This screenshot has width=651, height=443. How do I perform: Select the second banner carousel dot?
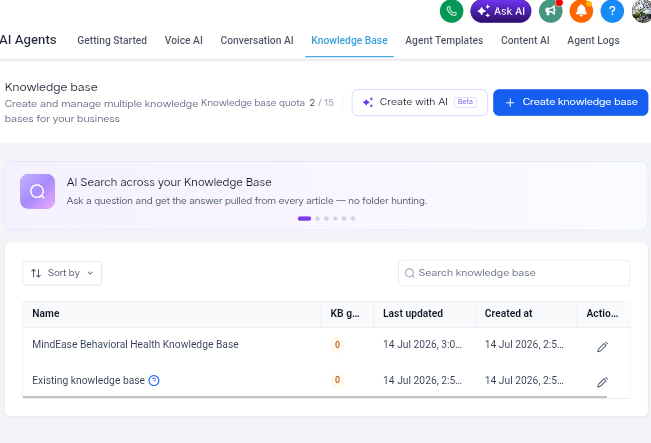(318, 218)
